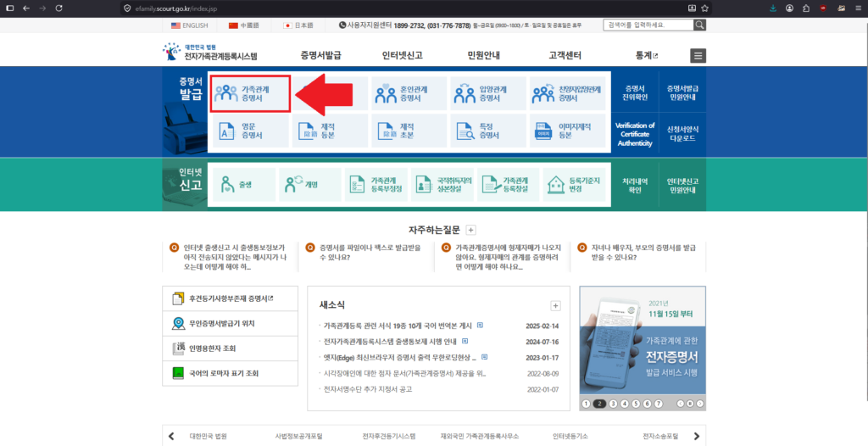This screenshot has width=868, height=446.
Task: Open the browser account profile icon
Action: 789,8
